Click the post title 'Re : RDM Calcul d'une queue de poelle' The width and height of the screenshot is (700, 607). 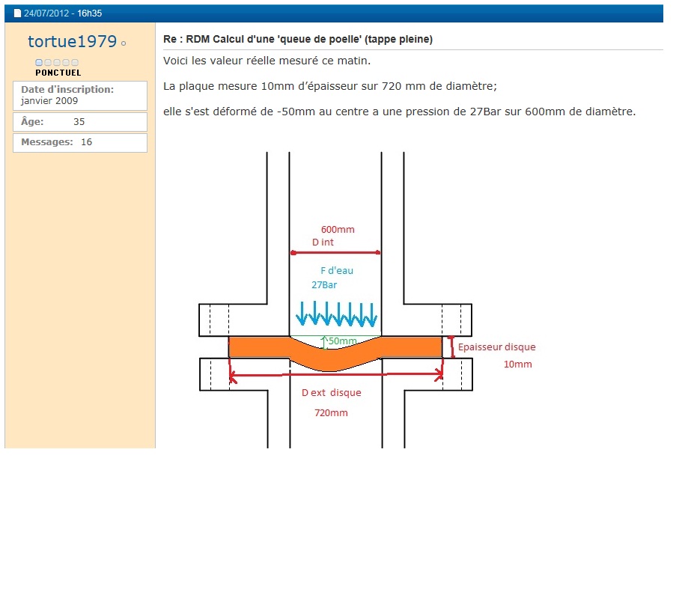click(298, 39)
